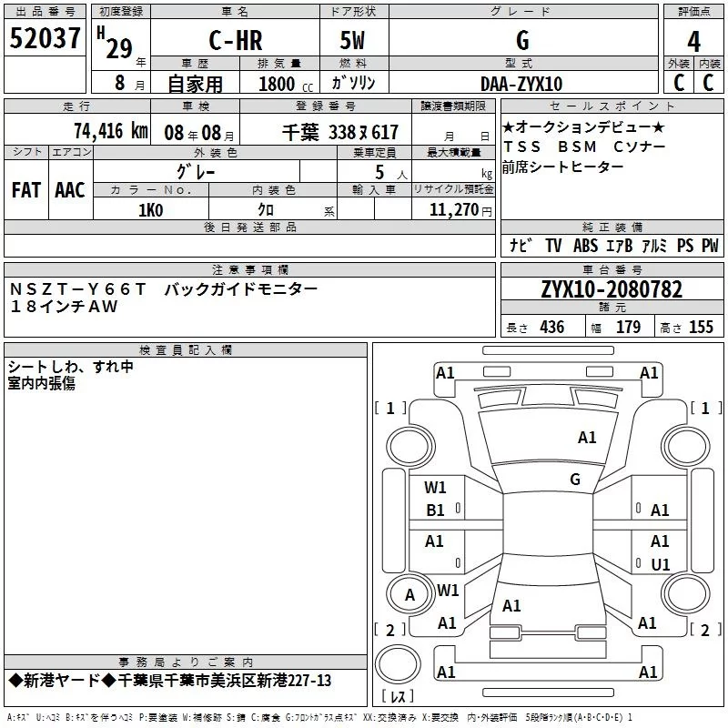Viewport: 728px width, 728px height.
Task: Select the interior grade C under 内装
Action: [x=708, y=83]
